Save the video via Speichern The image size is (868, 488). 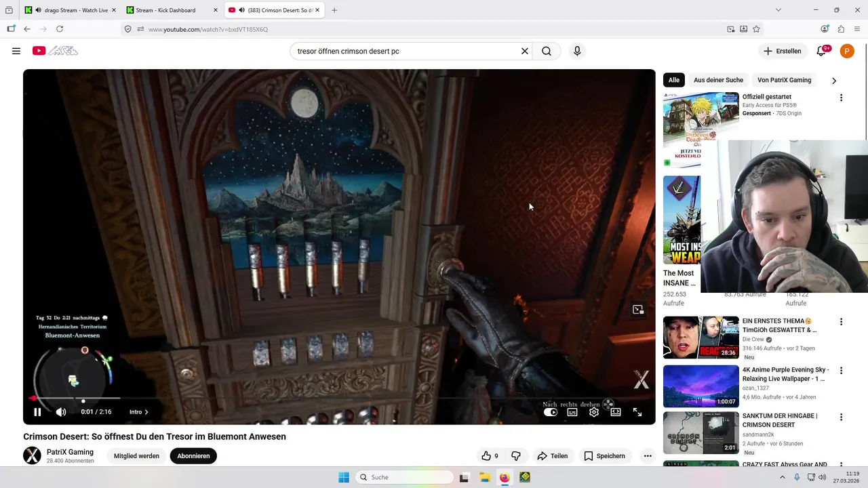(604, 456)
